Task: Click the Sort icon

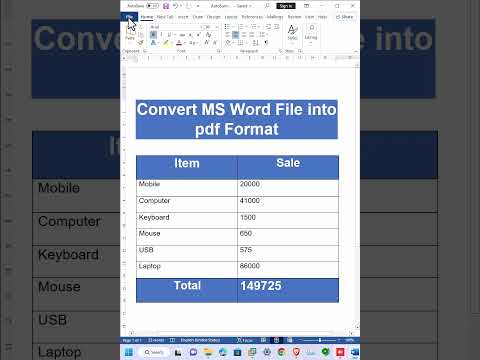Action: 256,43
